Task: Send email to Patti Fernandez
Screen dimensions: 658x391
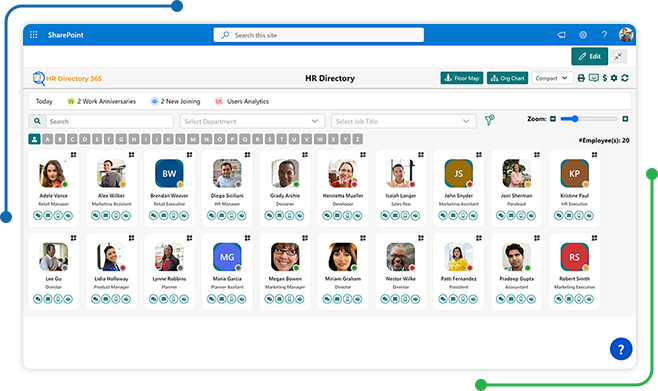Action: click(x=453, y=299)
